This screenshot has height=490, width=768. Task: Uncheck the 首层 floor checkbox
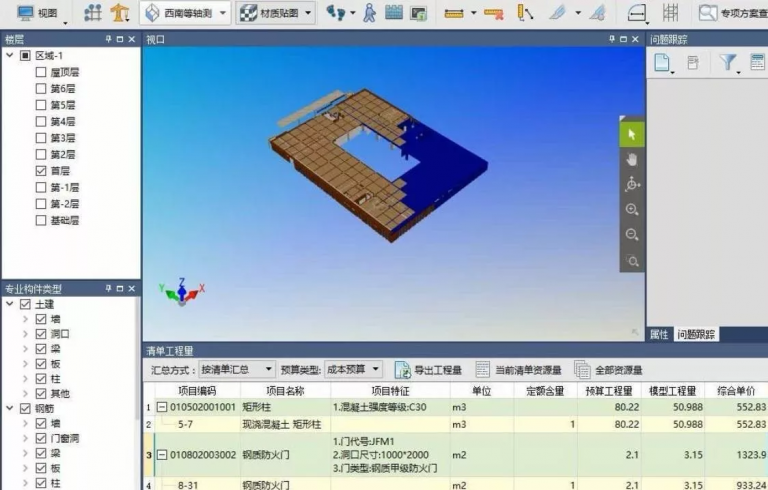[x=41, y=171]
